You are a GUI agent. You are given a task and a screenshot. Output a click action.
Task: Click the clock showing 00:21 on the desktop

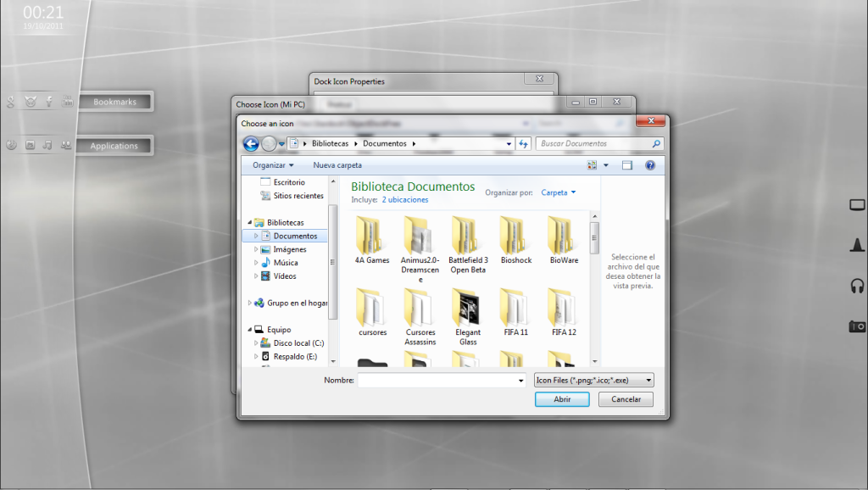click(43, 12)
